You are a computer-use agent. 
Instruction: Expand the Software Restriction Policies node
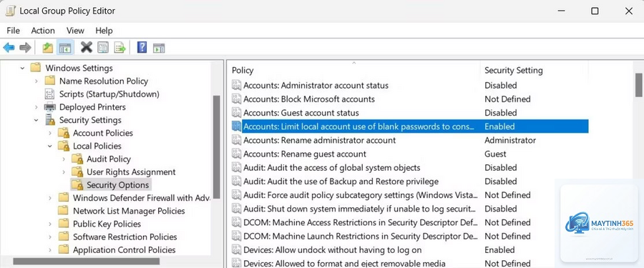49,237
